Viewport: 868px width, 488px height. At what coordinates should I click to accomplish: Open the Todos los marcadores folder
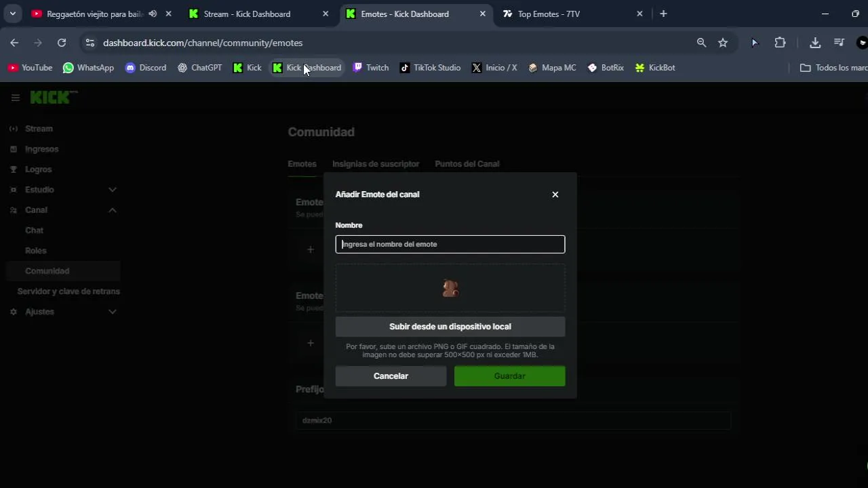click(833, 68)
